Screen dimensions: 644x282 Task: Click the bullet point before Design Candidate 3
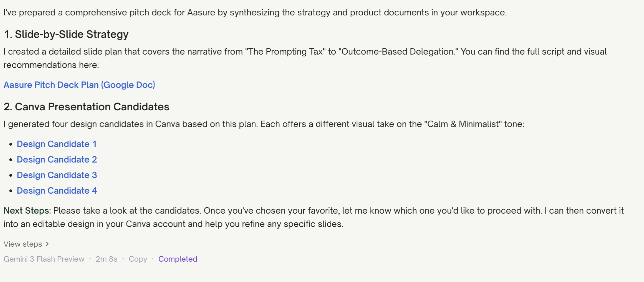(x=11, y=175)
